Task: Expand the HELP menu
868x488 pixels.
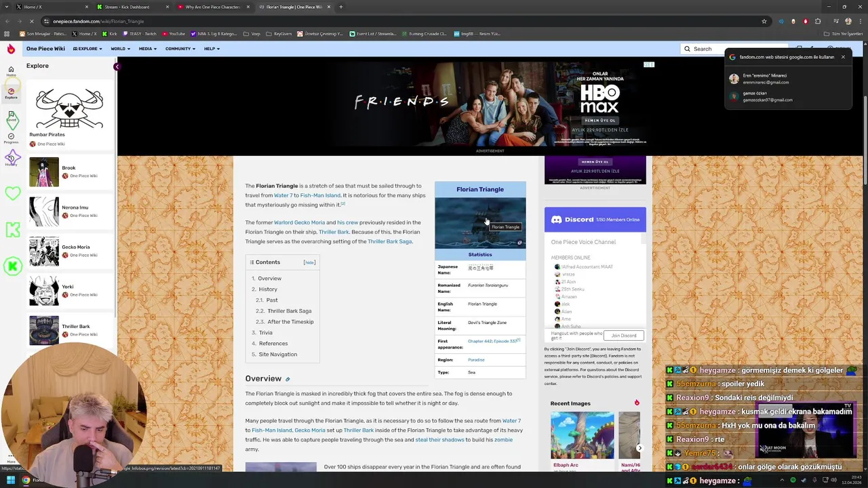Action: [x=212, y=49]
